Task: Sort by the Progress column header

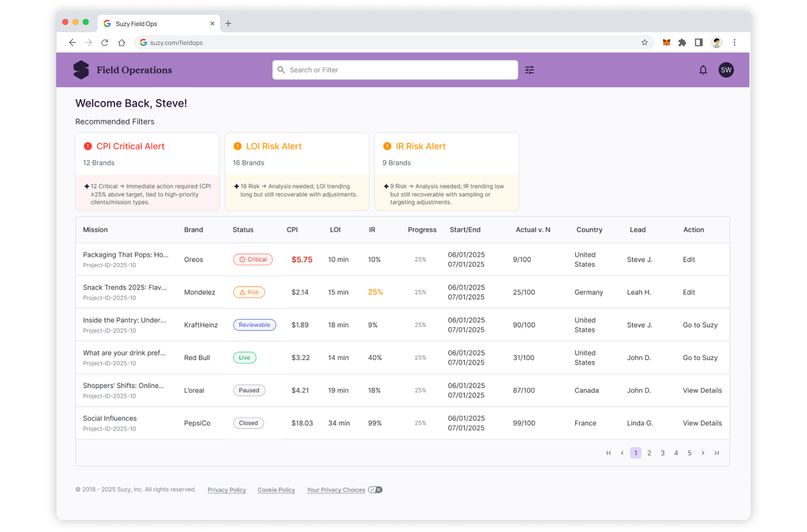Action: pos(422,230)
